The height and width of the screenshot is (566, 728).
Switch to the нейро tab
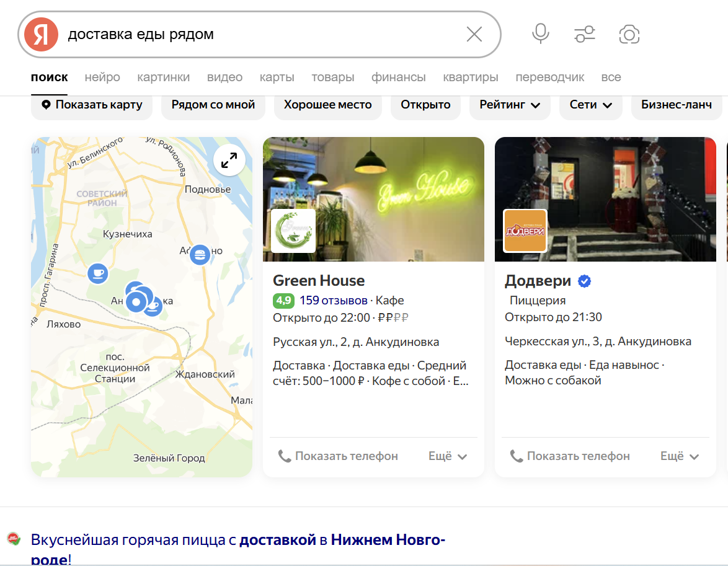[102, 77]
